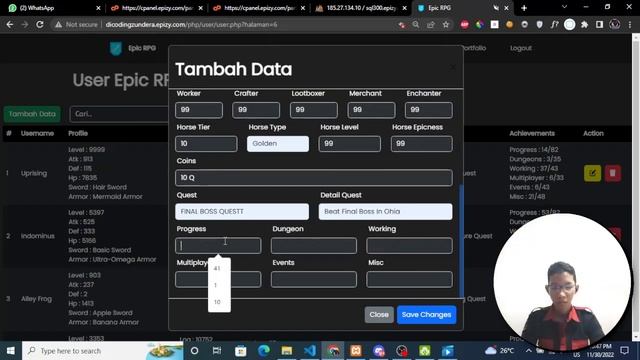The width and height of the screenshot is (640, 360).
Task: Open Visual Studio Code from the taskbar
Action: (x=310, y=351)
